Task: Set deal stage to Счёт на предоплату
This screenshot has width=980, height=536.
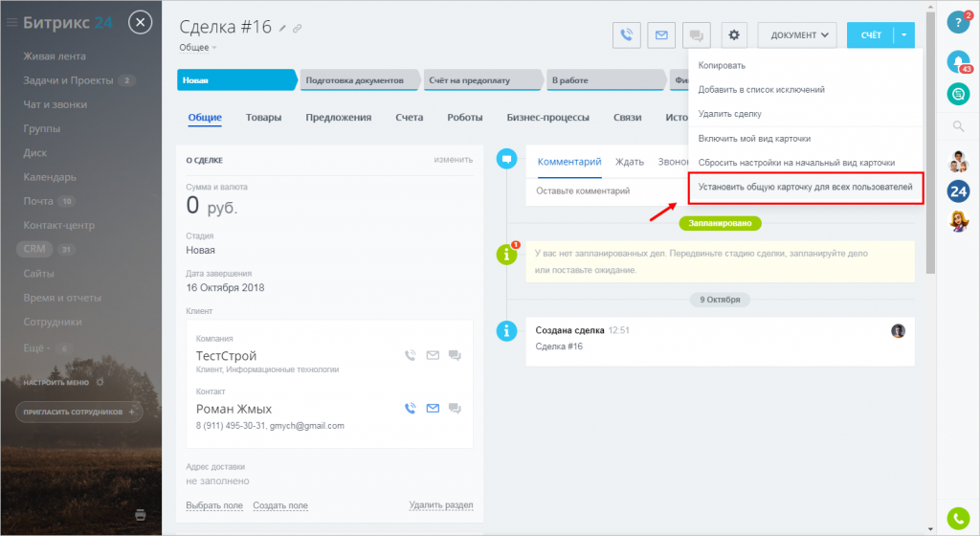Action: coord(482,80)
